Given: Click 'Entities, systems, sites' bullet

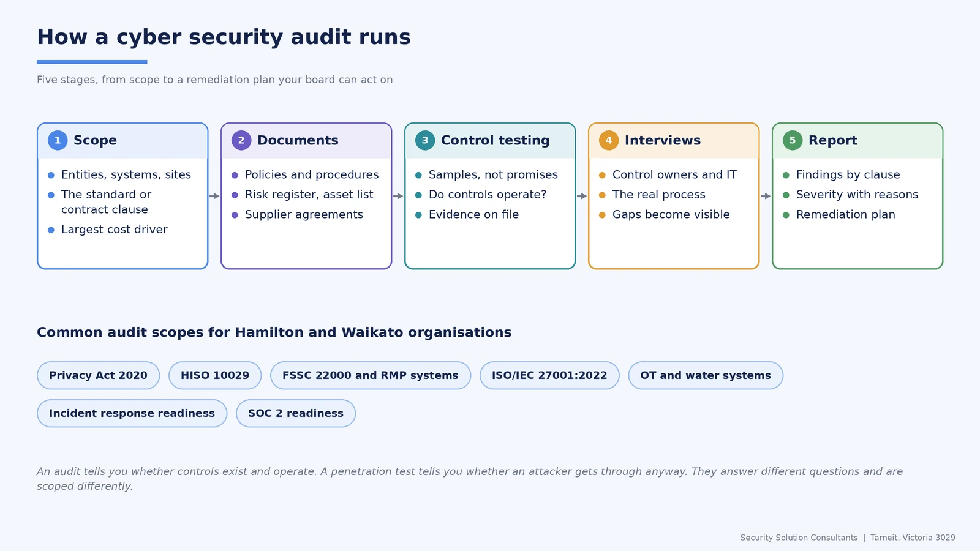Looking at the screenshot, I should click(x=126, y=175).
